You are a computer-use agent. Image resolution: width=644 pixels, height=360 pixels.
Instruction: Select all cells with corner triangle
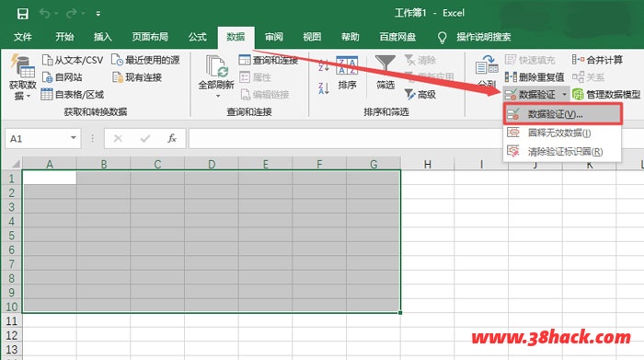coord(16,164)
